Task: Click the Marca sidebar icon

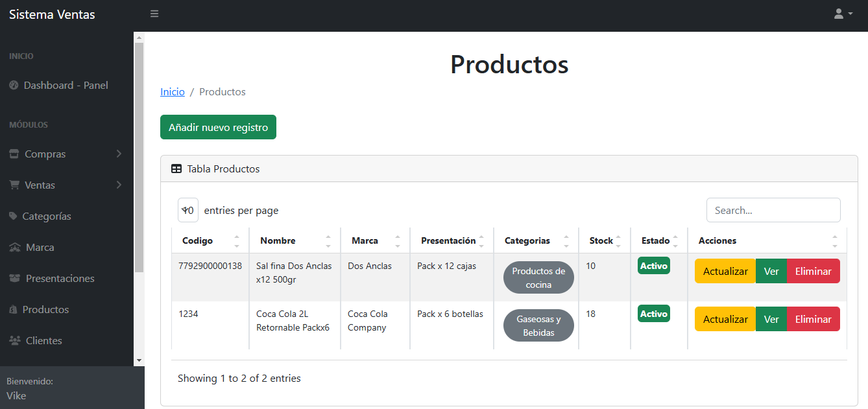Action: pyautogui.click(x=15, y=248)
